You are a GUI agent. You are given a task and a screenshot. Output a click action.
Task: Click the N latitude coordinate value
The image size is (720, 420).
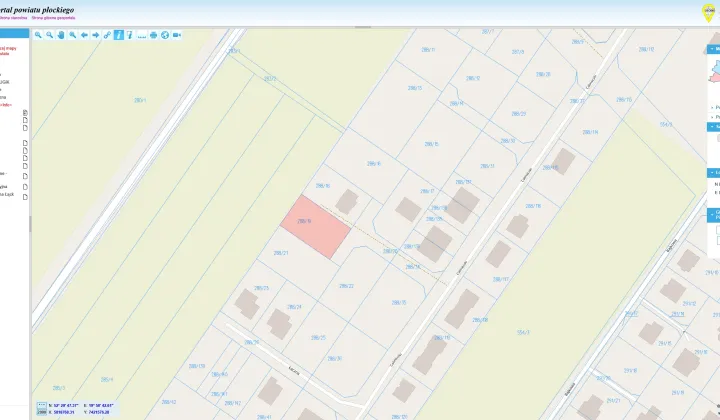pyautogui.click(x=67, y=406)
